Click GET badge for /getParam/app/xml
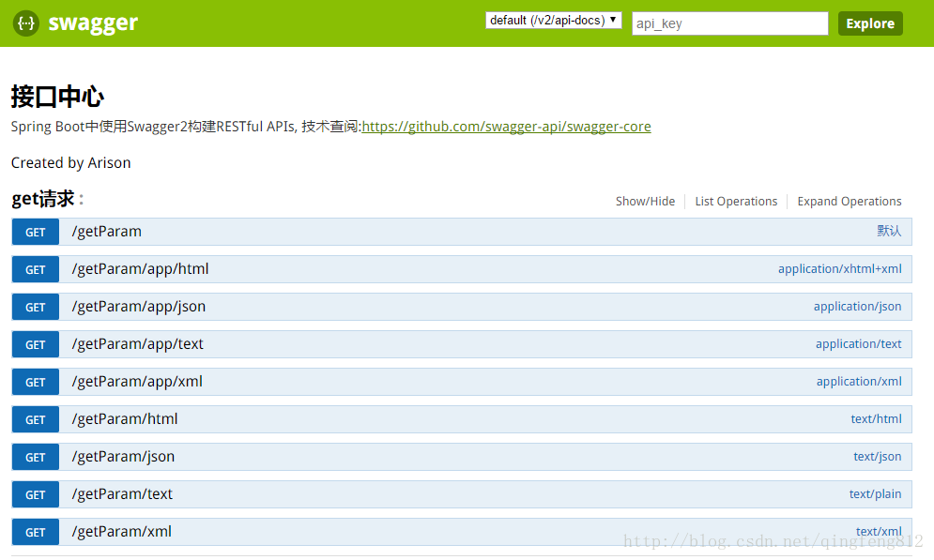This screenshot has width=934, height=560. tap(35, 382)
